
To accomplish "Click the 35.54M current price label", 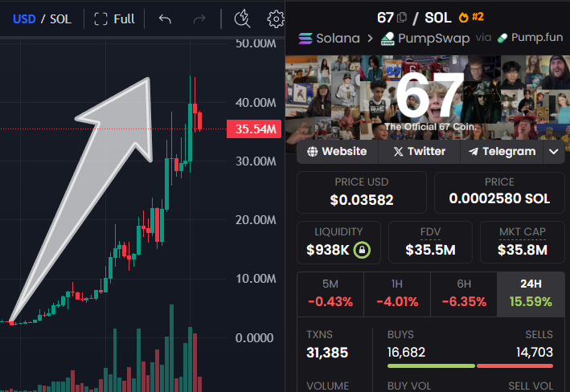I will coord(254,129).
